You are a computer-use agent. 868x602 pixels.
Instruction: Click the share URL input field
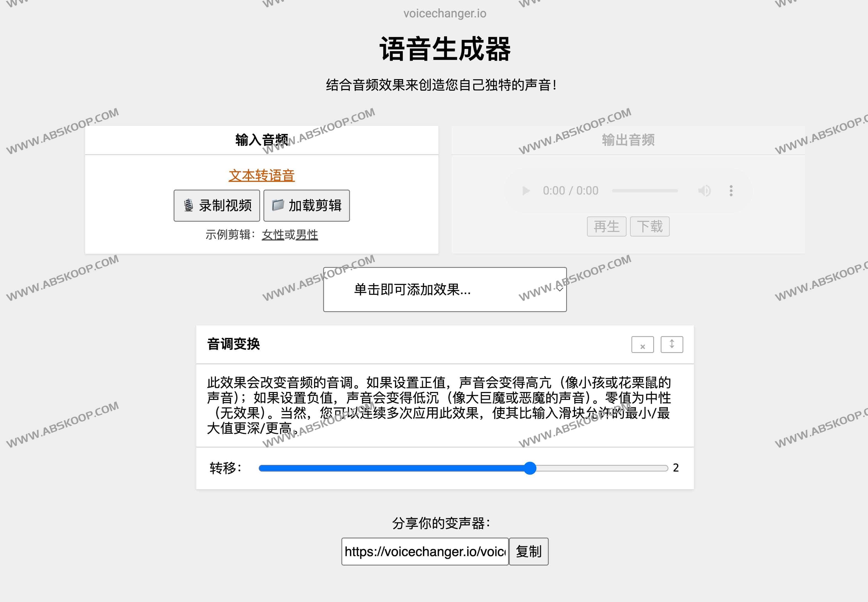click(424, 551)
